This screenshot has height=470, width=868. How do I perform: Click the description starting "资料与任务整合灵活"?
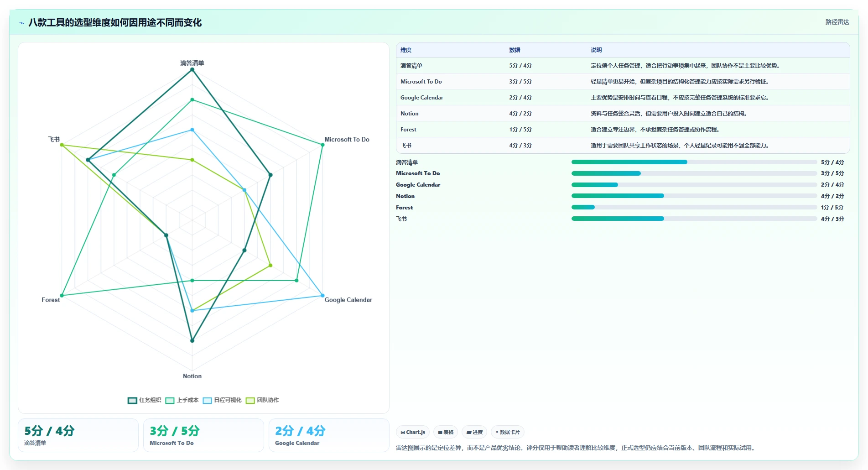[x=670, y=114]
